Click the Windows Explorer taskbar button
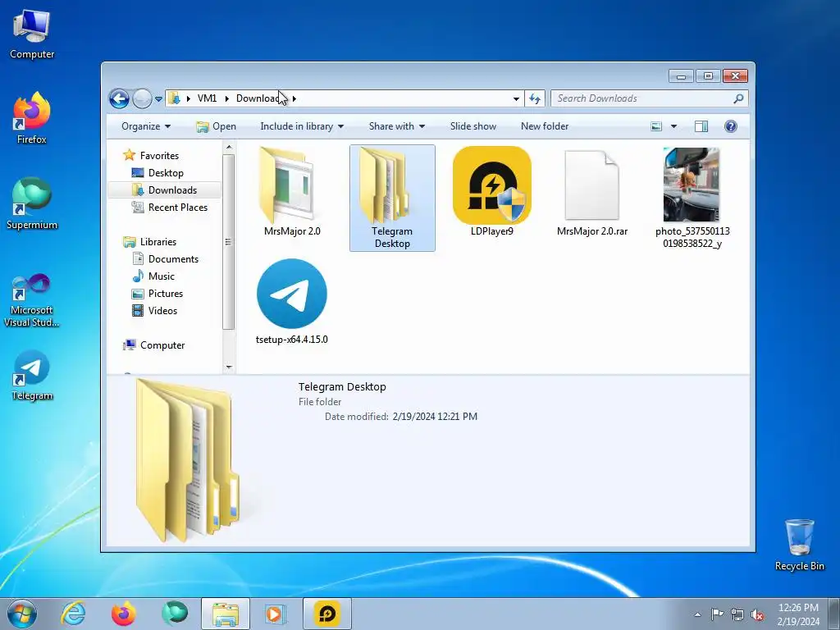The width and height of the screenshot is (840, 630). point(226,614)
